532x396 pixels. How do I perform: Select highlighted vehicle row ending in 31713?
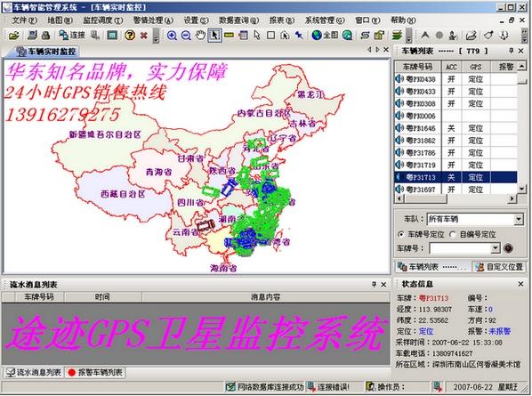455,177
